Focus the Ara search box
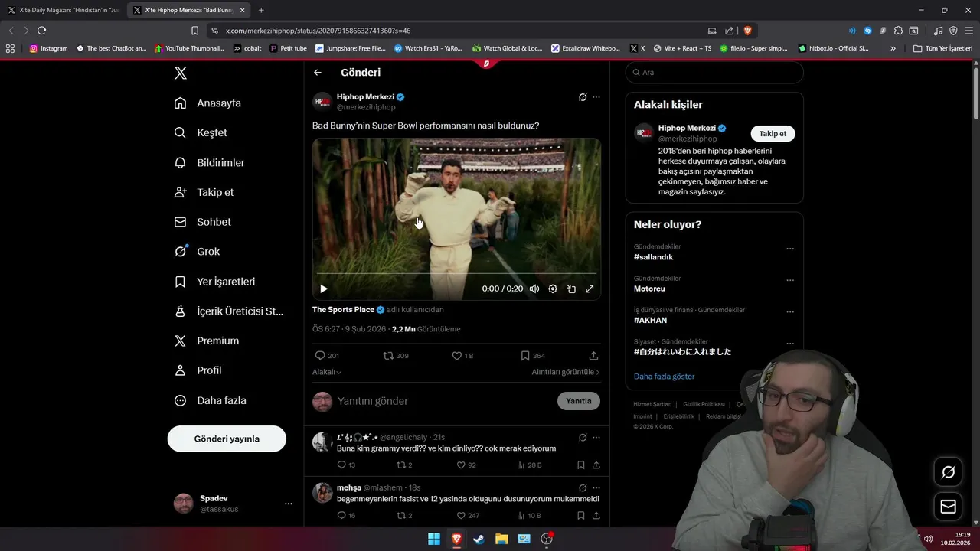This screenshot has height=551, width=980. (x=714, y=73)
